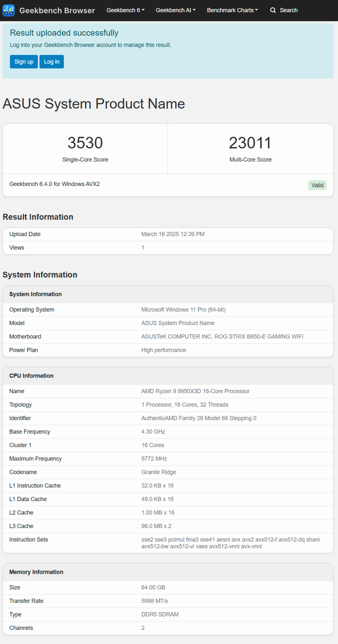The height and width of the screenshot is (644, 338).
Task: Click the Memory Information section header
Action: click(36, 572)
